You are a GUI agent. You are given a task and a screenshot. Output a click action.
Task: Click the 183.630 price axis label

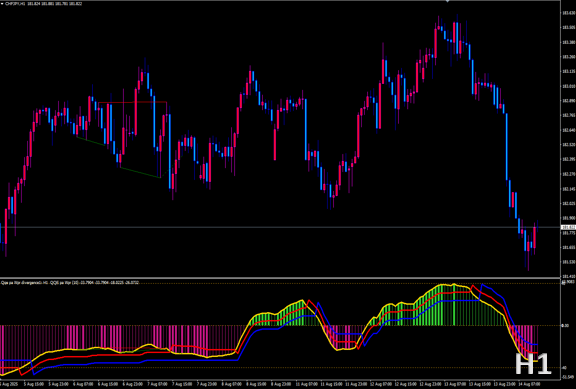pyautogui.click(x=569, y=13)
